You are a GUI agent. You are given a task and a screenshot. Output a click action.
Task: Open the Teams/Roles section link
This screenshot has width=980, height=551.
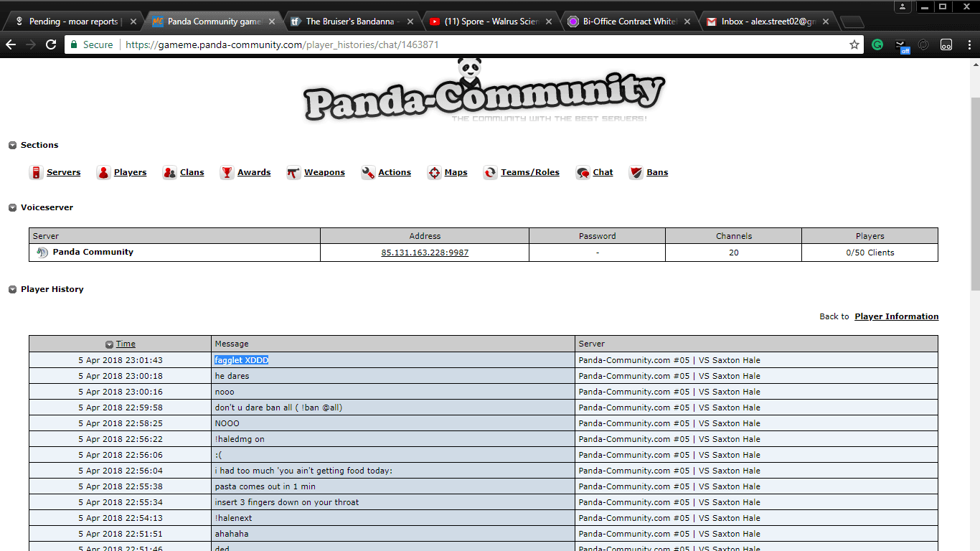click(529, 173)
